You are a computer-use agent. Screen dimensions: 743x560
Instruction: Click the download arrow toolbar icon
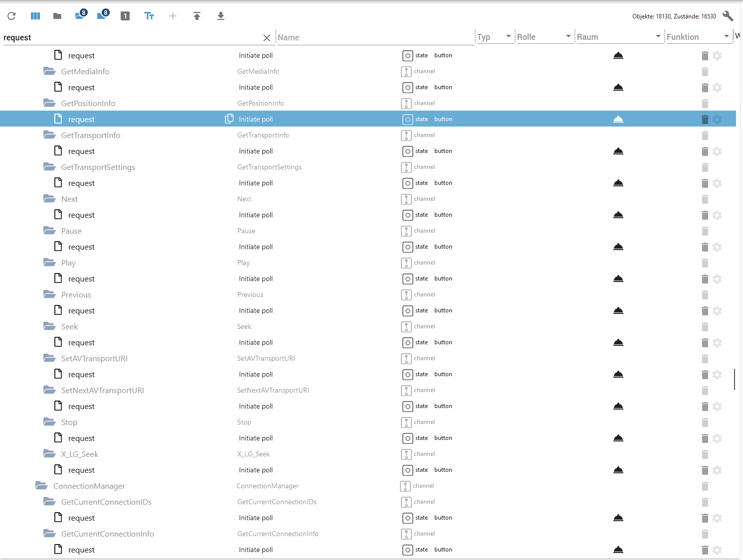tap(221, 16)
